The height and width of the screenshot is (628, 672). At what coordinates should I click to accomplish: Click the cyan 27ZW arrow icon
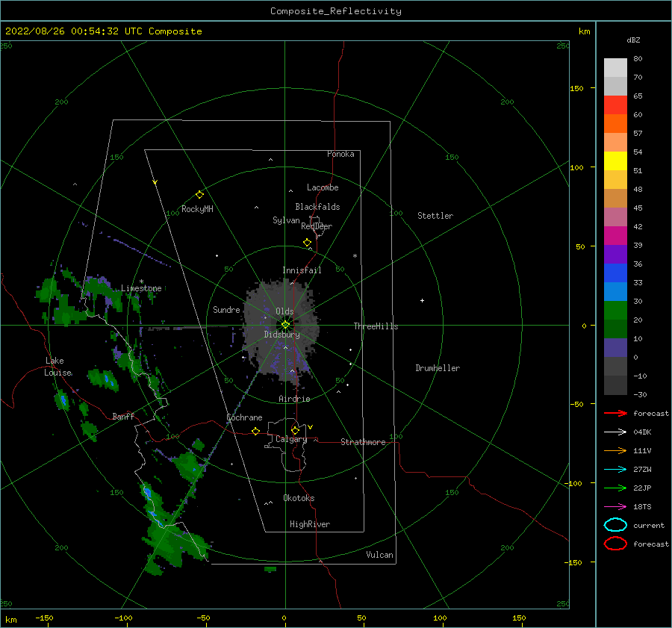click(615, 470)
